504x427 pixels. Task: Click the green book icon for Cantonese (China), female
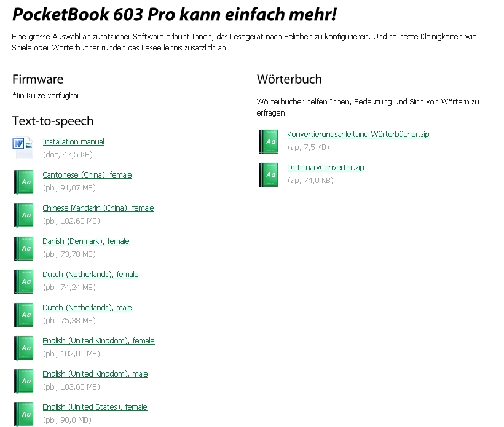point(23,182)
